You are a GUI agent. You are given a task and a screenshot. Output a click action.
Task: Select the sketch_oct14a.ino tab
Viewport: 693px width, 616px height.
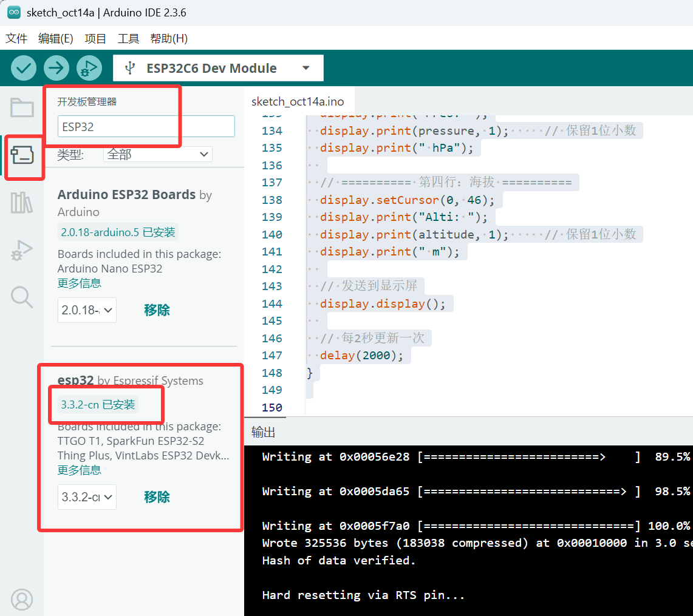tap(298, 102)
